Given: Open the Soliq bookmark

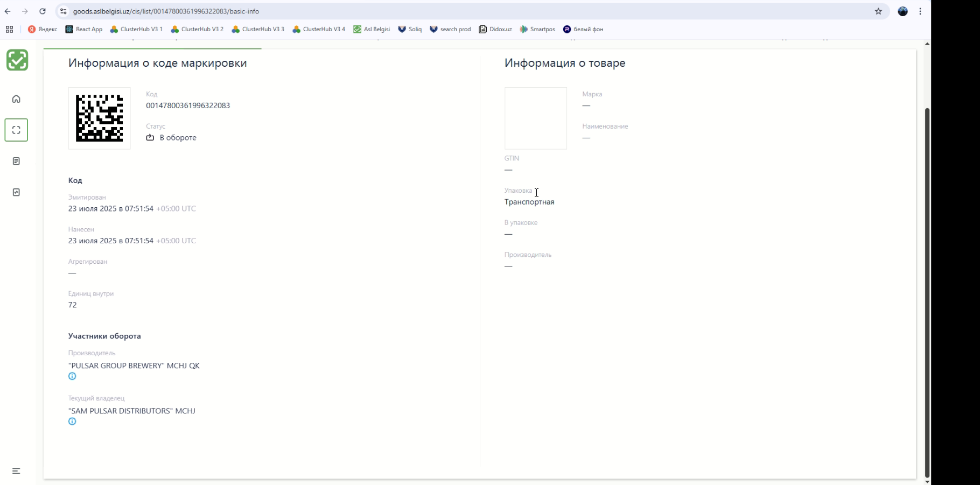Looking at the screenshot, I should pyautogui.click(x=410, y=29).
